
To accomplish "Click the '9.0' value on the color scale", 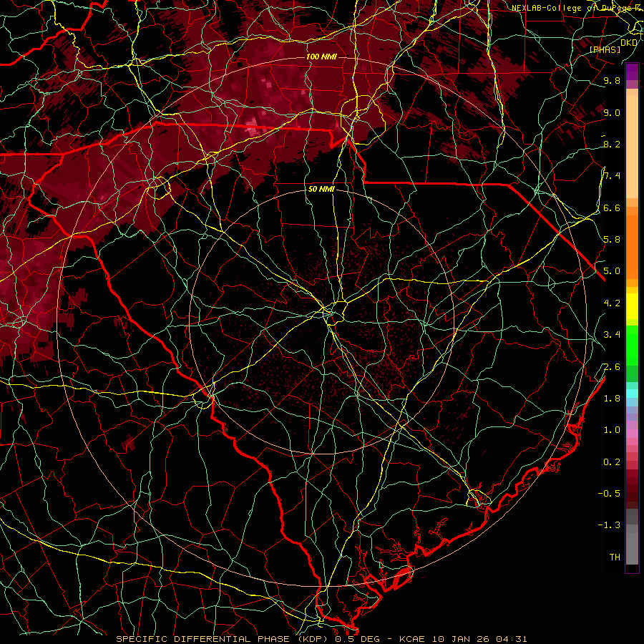I will [612, 112].
